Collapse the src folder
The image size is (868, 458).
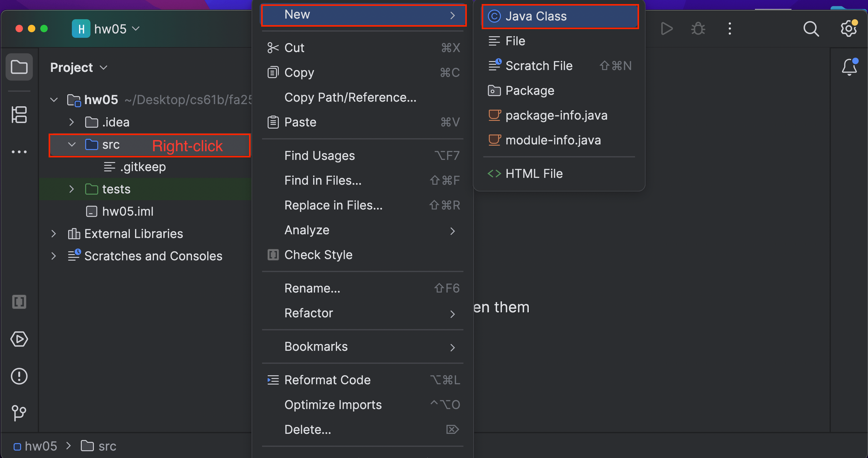[x=72, y=145]
